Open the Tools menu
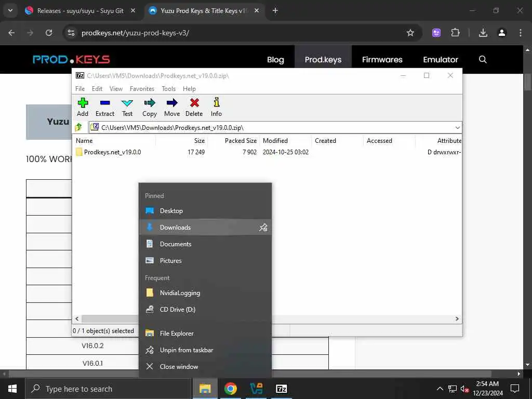532x399 pixels. point(169,88)
